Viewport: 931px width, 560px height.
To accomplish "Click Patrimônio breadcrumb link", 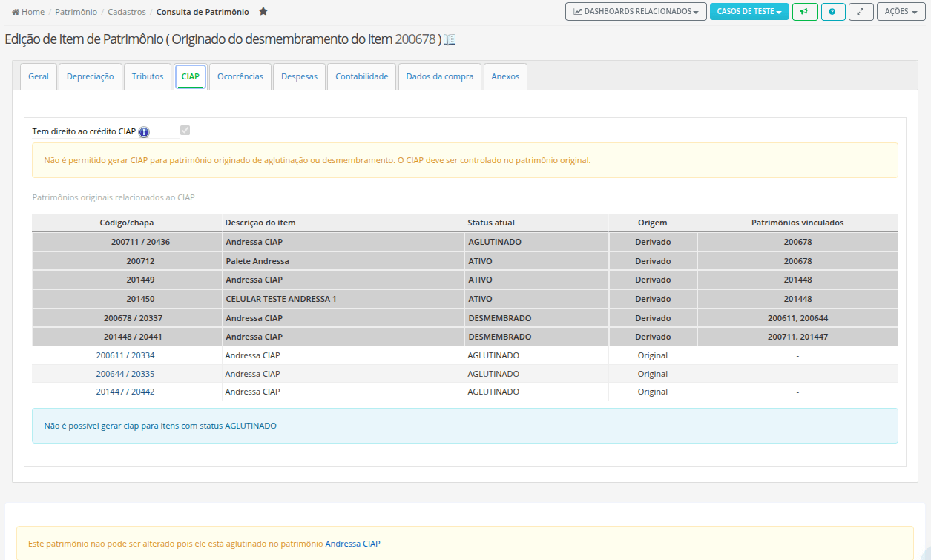I will coord(76,12).
